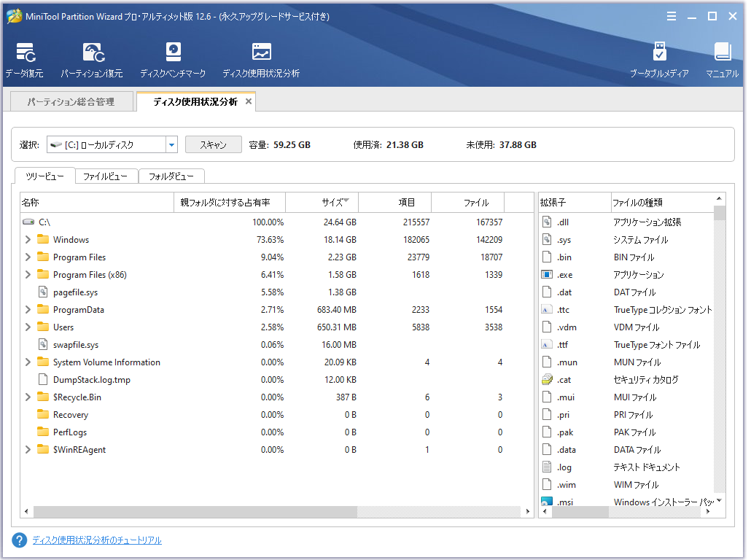Viewport: 751px width, 560px height.
Task: Expand the Windows folder node
Action: [x=28, y=239]
